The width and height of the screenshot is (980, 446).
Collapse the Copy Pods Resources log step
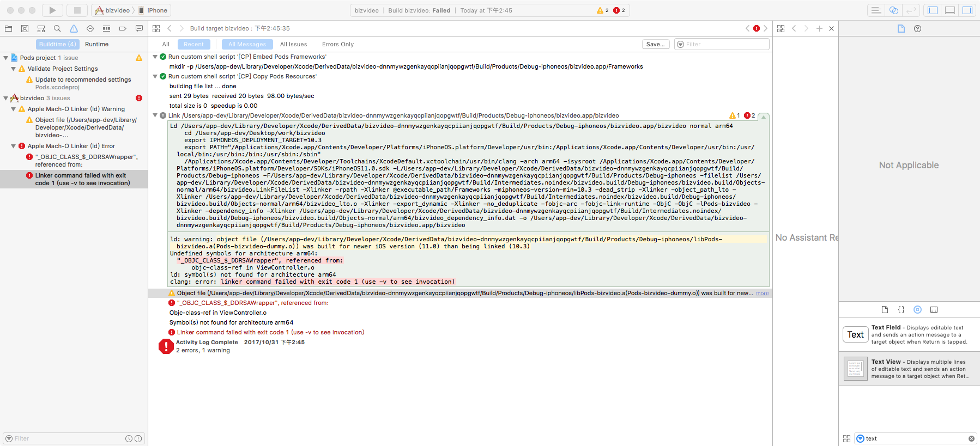pyautogui.click(x=155, y=76)
